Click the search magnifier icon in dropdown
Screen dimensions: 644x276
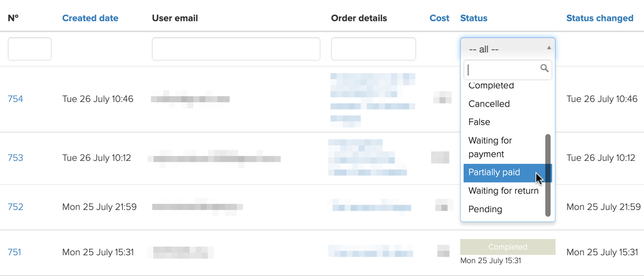click(x=544, y=68)
